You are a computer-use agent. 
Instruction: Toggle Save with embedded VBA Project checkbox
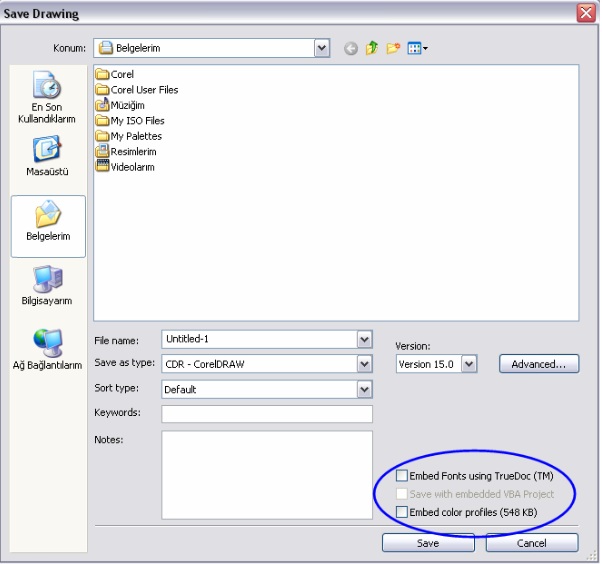click(402, 494)
